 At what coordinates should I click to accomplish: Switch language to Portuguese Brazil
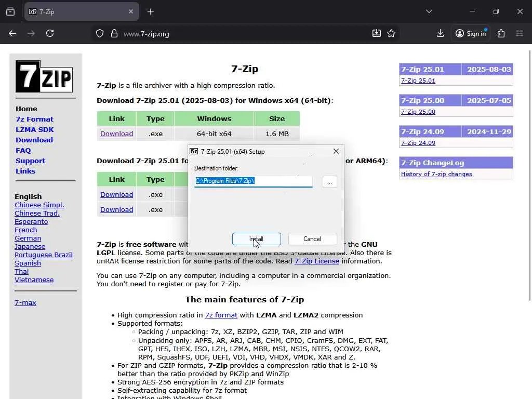click(44, 255)
